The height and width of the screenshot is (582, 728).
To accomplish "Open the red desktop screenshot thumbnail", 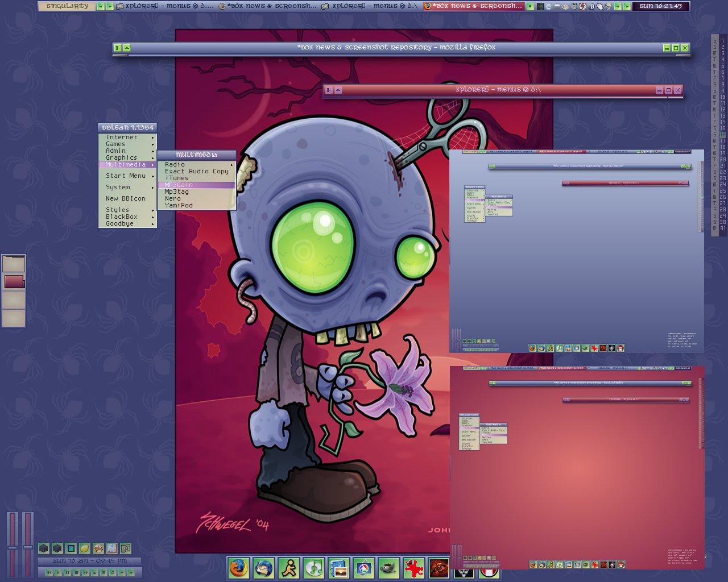I will 577,467.
